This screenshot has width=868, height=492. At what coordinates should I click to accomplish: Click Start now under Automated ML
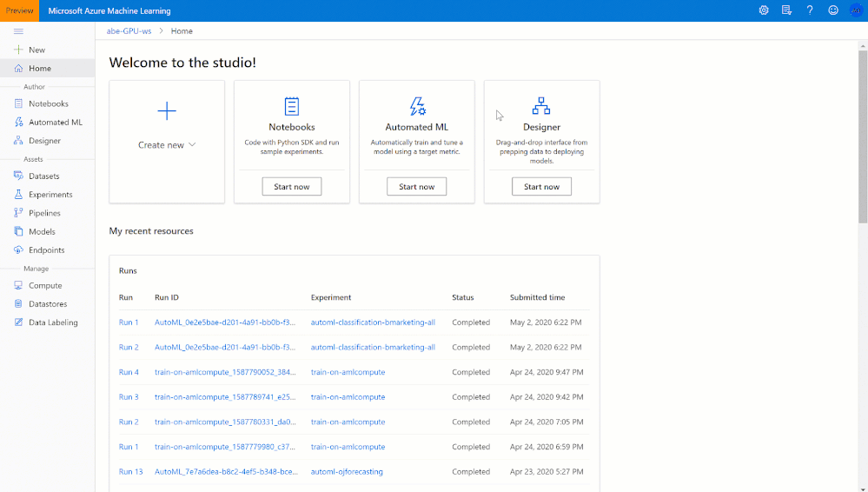(417, 187)
